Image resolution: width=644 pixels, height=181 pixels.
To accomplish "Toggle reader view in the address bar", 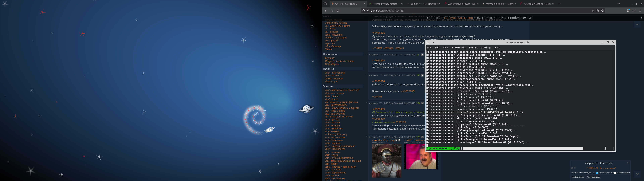I will point(593,11).
